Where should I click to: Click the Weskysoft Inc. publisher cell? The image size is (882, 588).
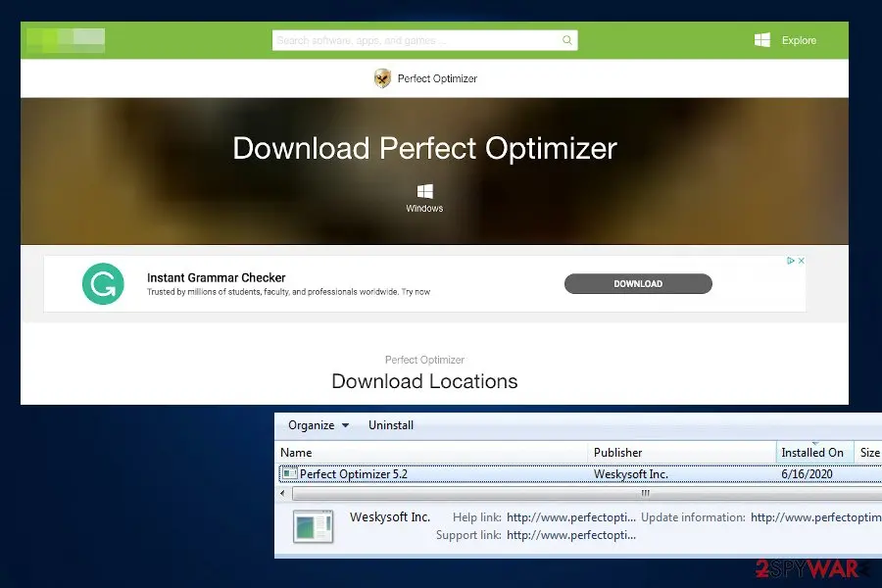coord(630,474)
